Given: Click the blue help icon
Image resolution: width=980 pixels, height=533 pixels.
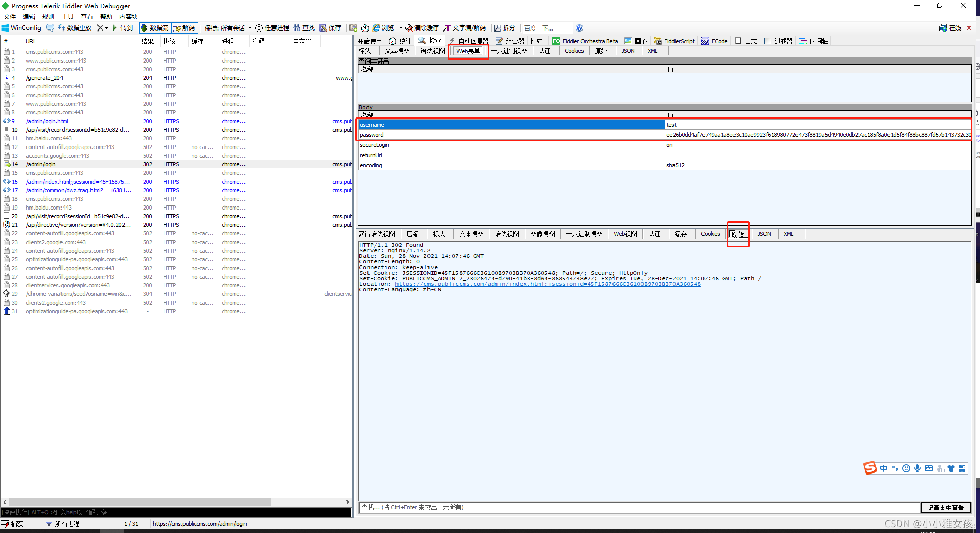Looking at the screenshot, I should tap(579, 28).
